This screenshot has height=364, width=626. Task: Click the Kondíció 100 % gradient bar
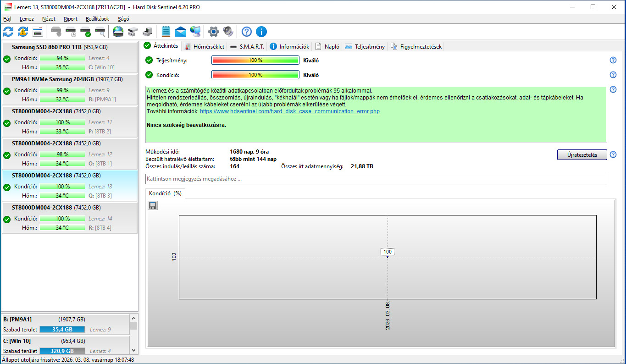(255, 75)
